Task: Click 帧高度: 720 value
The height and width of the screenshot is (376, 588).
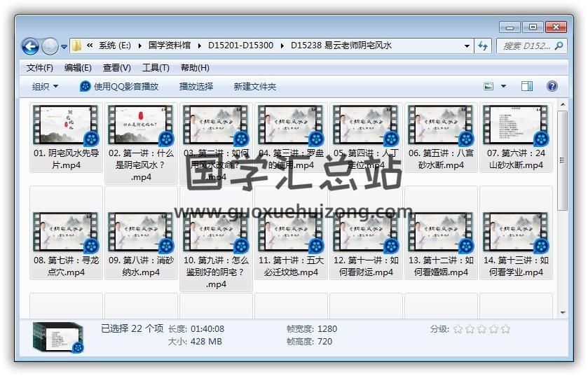Action: point(324,342)
